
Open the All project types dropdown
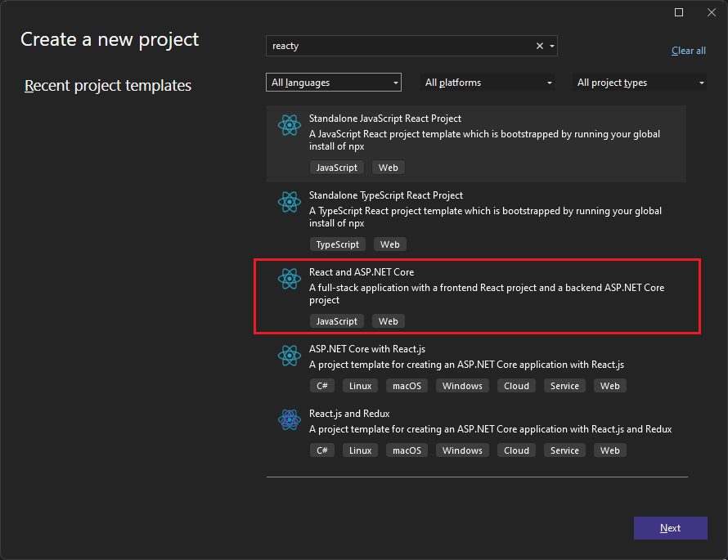pos(640,82)
